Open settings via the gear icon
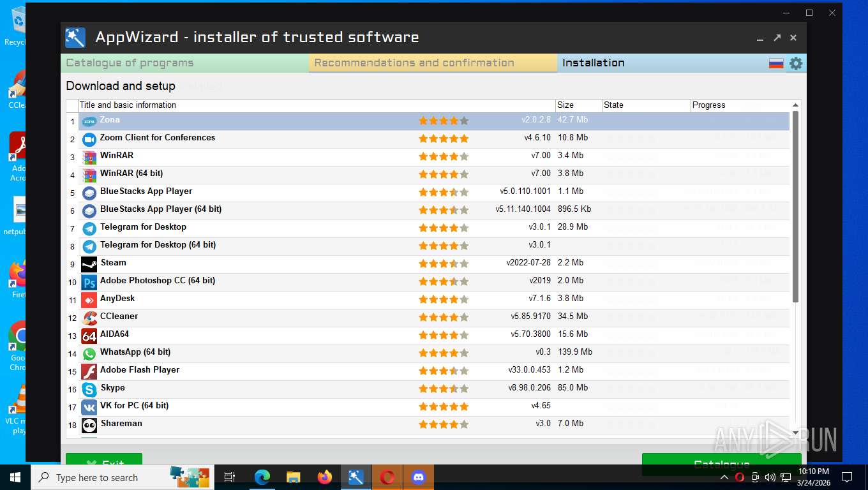 point(795,63)
